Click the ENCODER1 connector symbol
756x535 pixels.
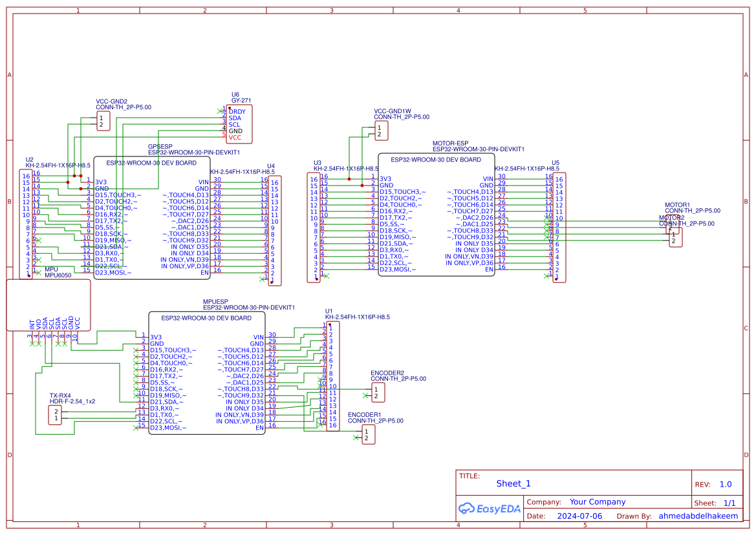369,434
